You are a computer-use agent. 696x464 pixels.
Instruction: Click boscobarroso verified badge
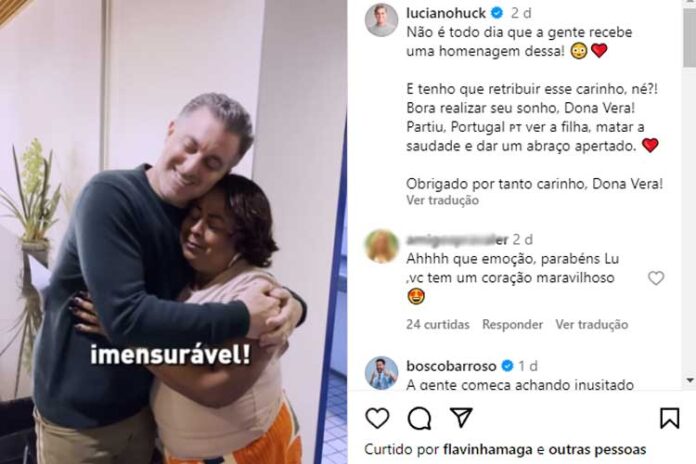(507, 366)
